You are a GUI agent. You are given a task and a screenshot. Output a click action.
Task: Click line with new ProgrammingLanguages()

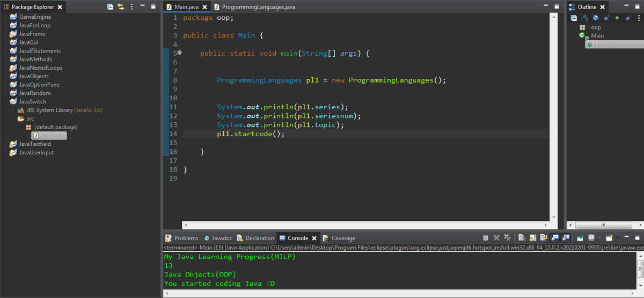tap(331, 80)
